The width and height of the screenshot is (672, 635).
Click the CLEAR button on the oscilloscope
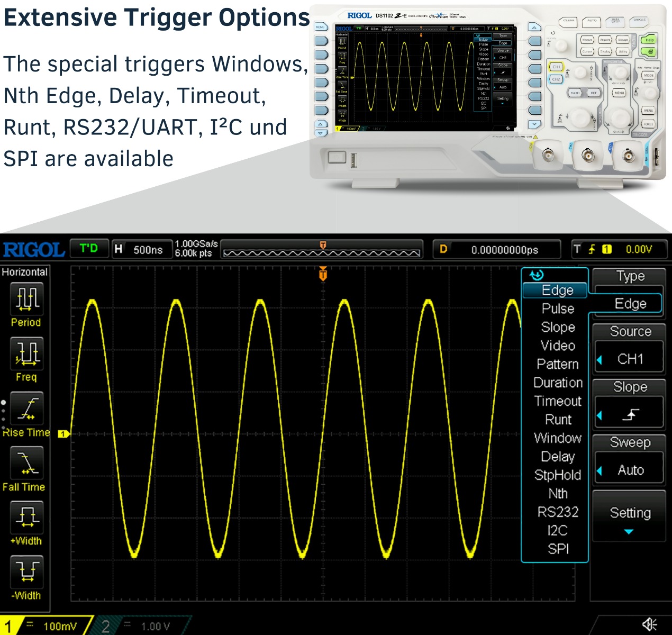pyautogui.click(x=568, y=22)
